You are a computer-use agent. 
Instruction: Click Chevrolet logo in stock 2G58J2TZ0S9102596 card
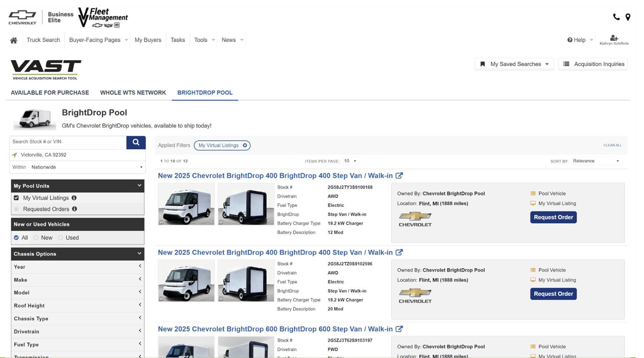tap(415, 296)
